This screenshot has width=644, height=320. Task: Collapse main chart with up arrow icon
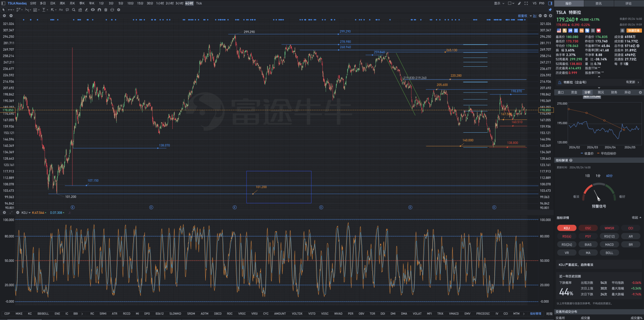(11, 16)
